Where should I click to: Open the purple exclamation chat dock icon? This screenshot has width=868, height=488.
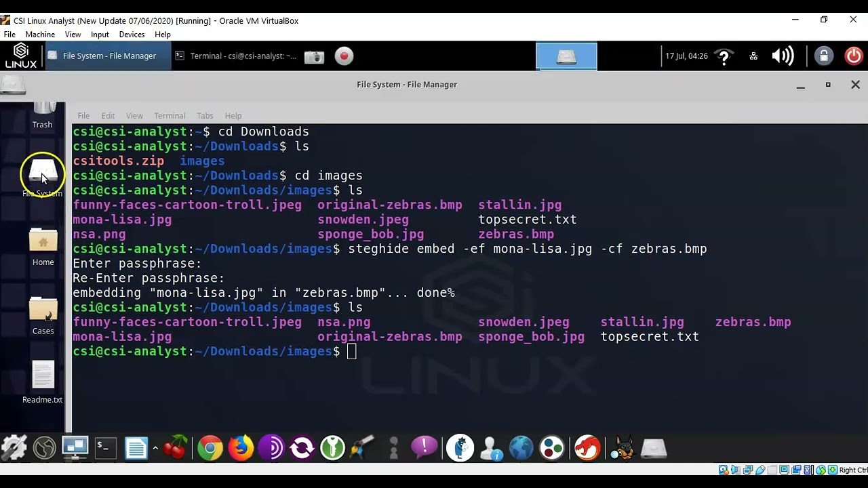point(425,447)
